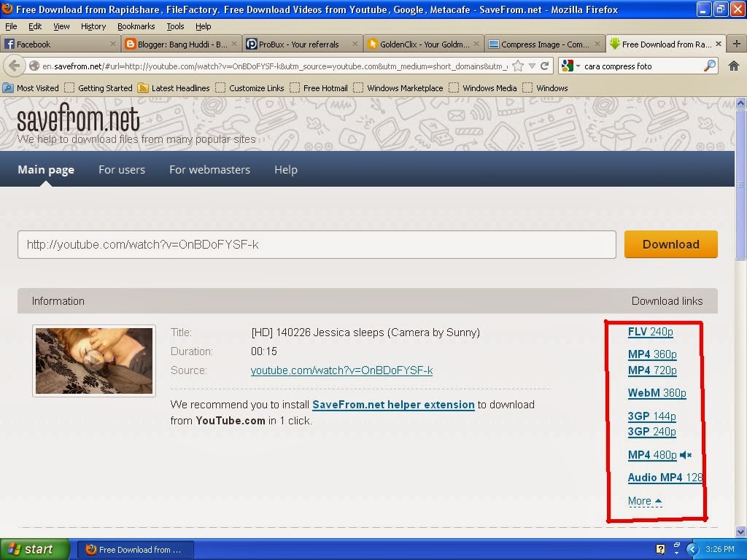Switch to the Blogger: Bang Huddi tab
Image resolution: width=747 pixels, height=560 pixels.
[x=181, y=44]
